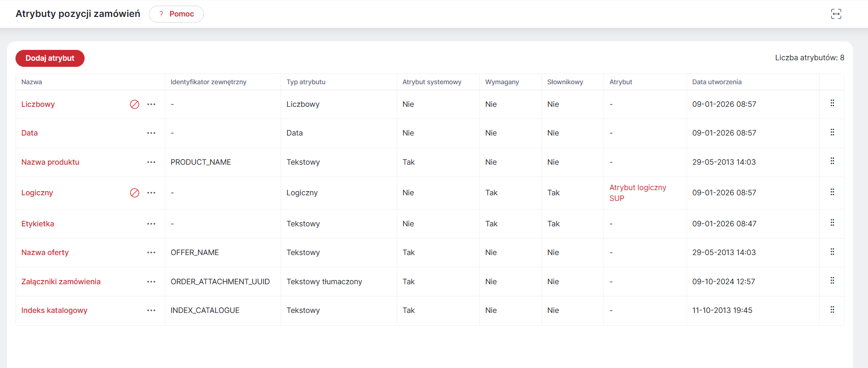Open the Załączniki zamówienia attribute link

(x=61, y=282)
